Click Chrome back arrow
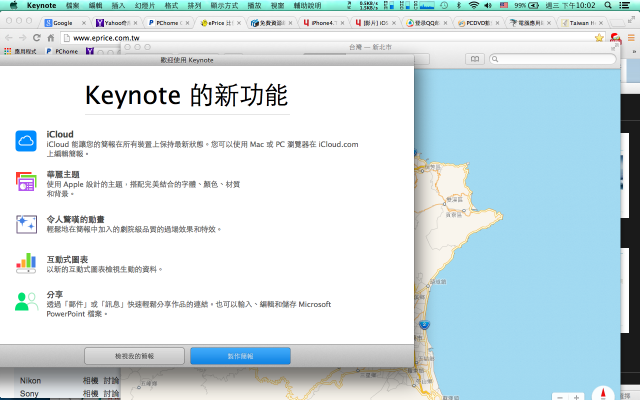 click(9, 38)
